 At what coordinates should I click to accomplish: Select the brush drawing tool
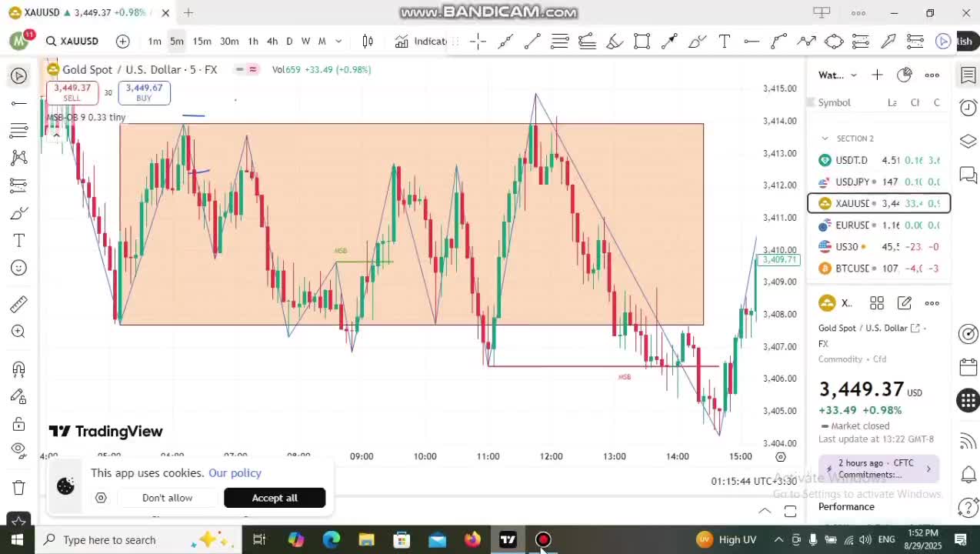[x=697, y=42]
